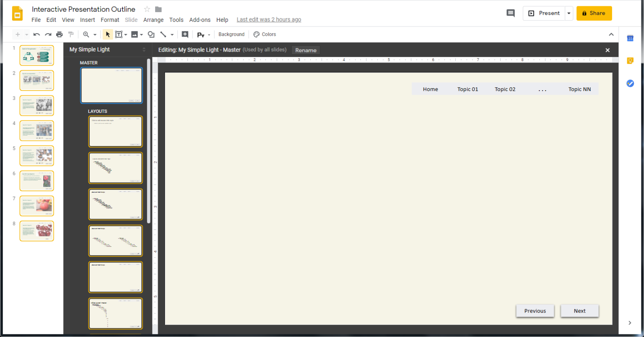This screenshot has width=644, height=337.
Task: Activate the Paint format tool
Action: tap(70, 34)
